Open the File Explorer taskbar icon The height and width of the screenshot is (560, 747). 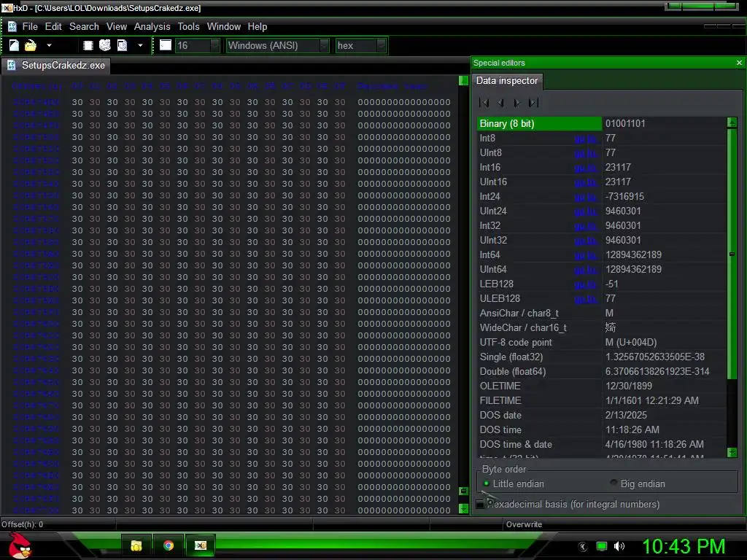136,545
